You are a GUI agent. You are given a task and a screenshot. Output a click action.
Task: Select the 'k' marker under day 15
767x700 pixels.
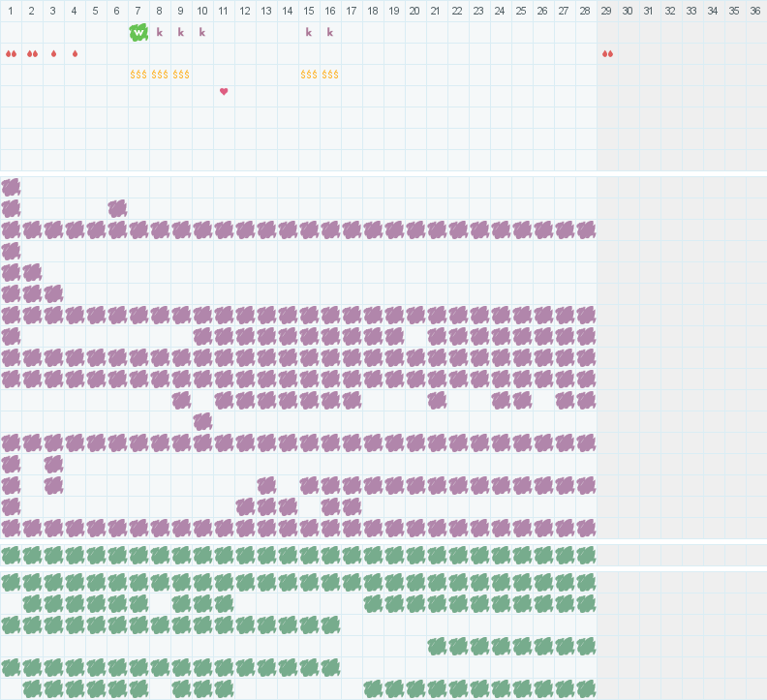coord(309,32)
